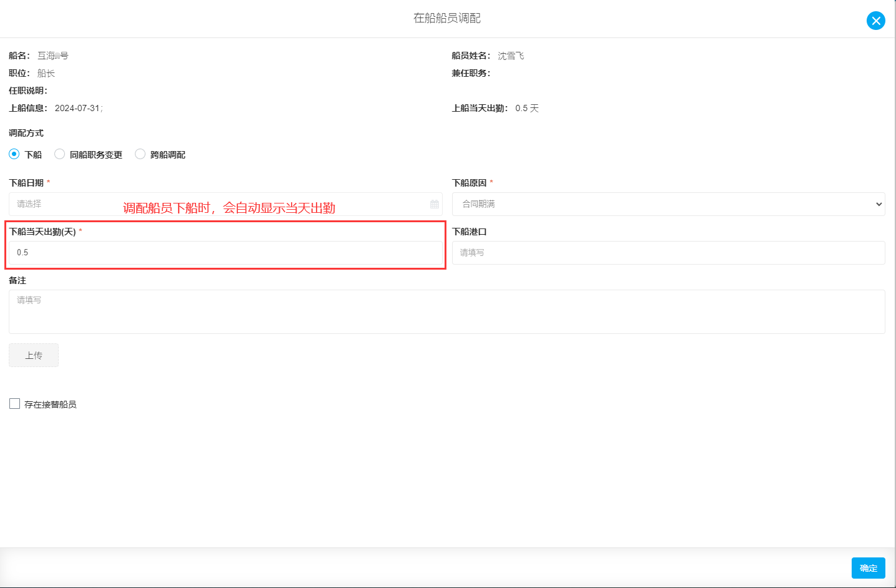The width and height of the screenshot is (896, 588).
Task: Click the 调配方式 section label
Action: tap(26, 133)
